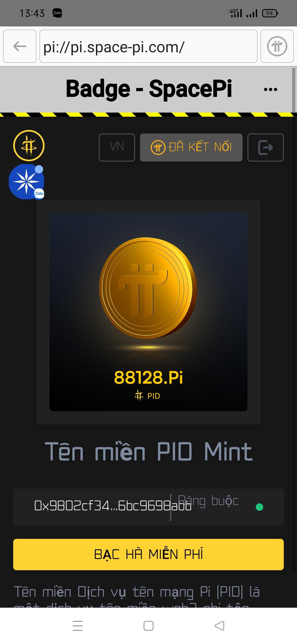The width and height of the screenshot is (297, 644).
Task: Tap the green status dot indicator
Action: tap(259, 507)
